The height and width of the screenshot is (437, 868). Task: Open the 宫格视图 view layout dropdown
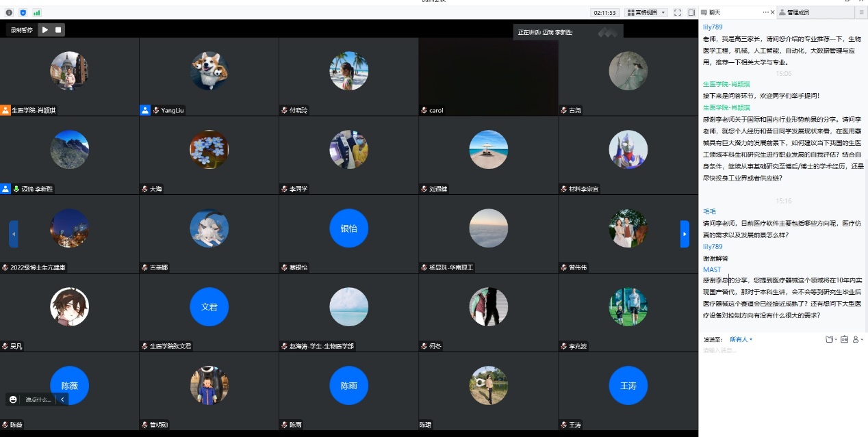pyautogui.click(x=646, y=12)
